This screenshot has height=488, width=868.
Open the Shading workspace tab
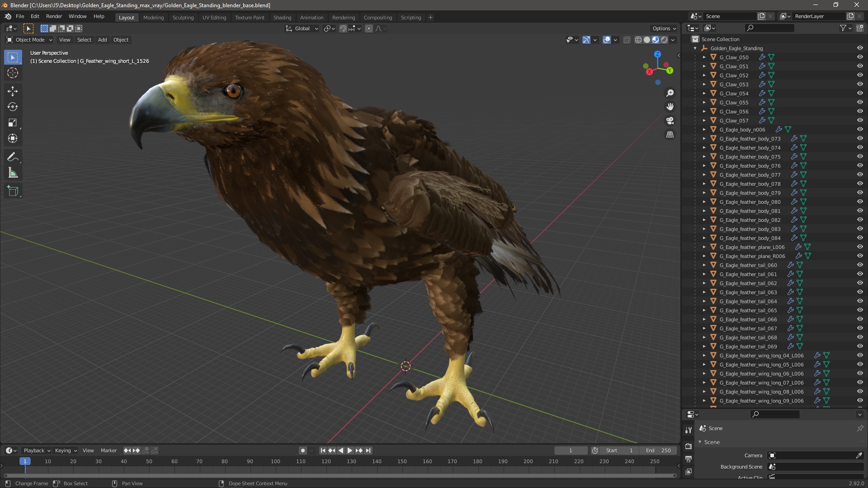pos(282,18)
